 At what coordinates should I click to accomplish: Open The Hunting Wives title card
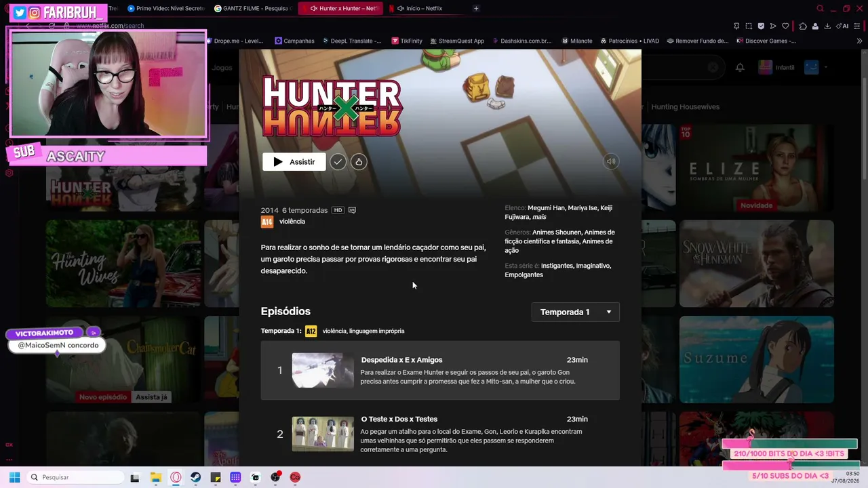[123, 264]
